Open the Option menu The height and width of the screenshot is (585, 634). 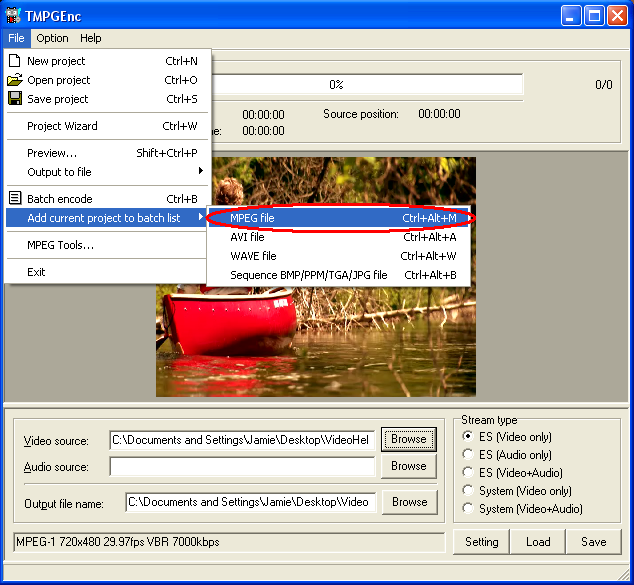(x=52, y=38)
